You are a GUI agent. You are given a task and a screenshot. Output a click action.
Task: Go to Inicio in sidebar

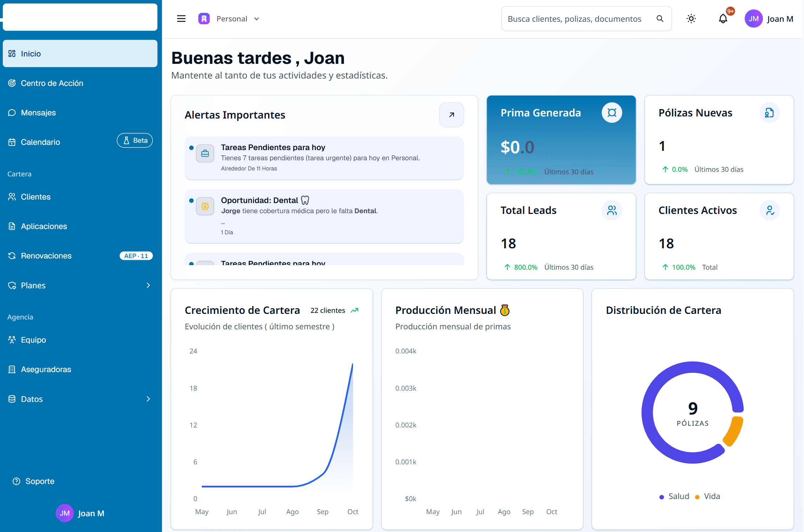click(80, 53)
